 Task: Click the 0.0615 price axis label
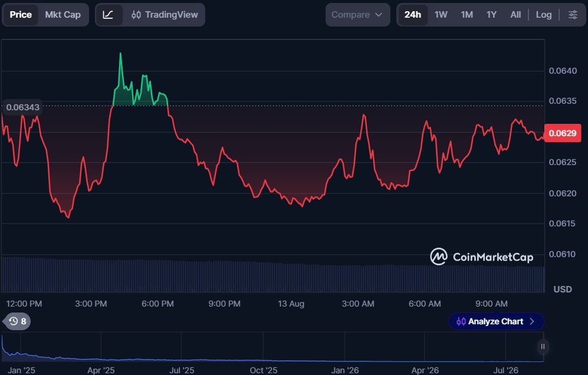point(562,223)
